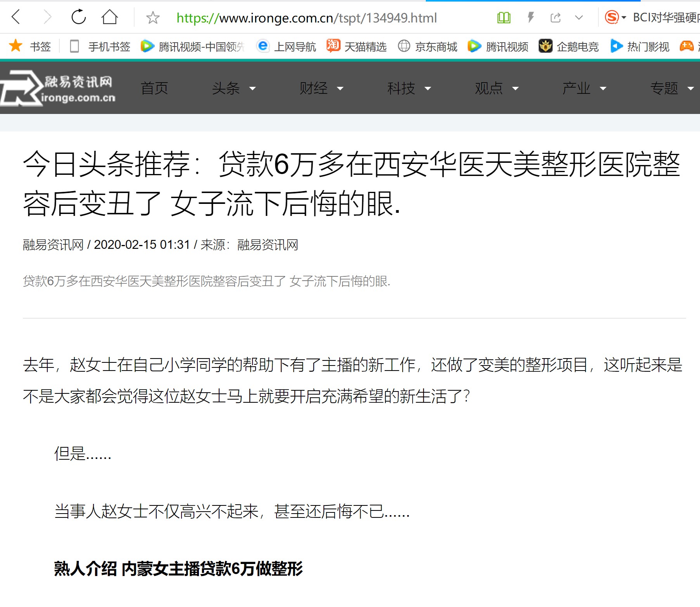Expand the address bar chevron dropdown
The image size is (700, 607).
click(579, 17)
